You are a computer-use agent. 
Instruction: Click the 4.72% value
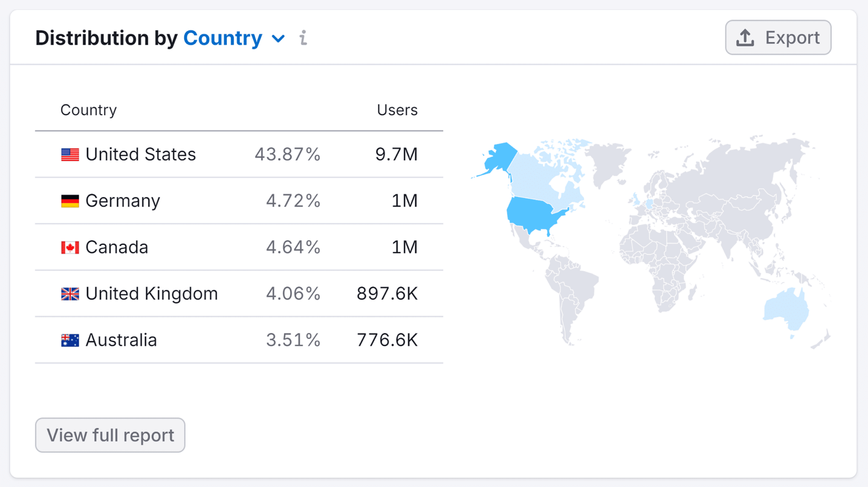click(x=293, y=201)
